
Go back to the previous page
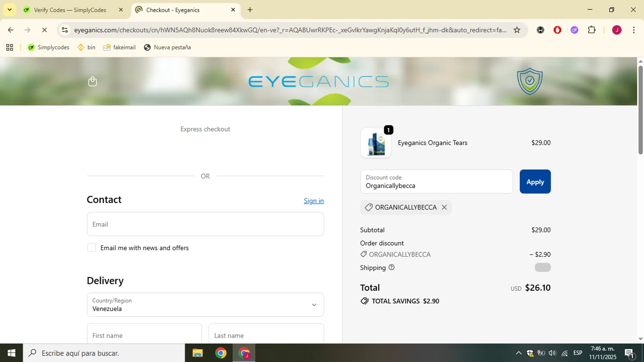point(11,30)
